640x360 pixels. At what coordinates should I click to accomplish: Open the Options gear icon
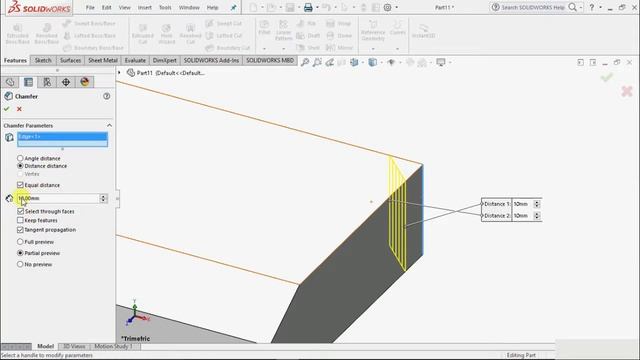click(388, 7)
